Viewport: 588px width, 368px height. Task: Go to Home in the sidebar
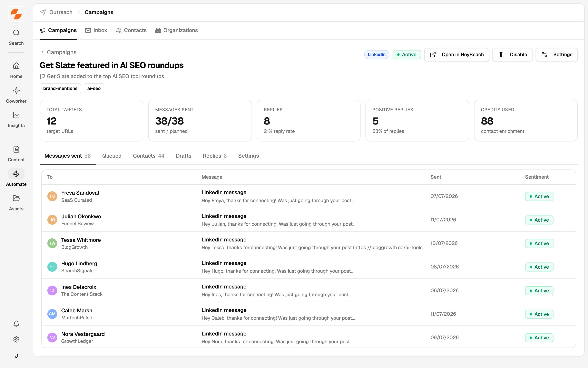point(16,70)
